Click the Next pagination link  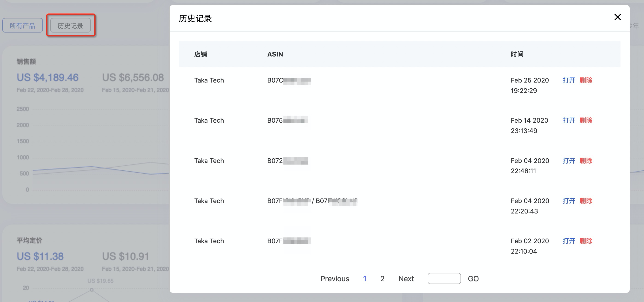(x=406, y=278)
